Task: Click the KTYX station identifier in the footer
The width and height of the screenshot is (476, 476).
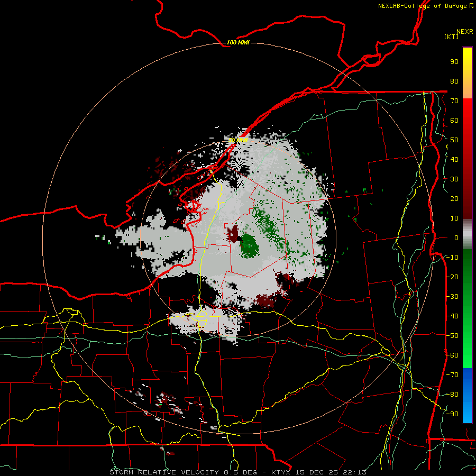Action: point(280,472)
